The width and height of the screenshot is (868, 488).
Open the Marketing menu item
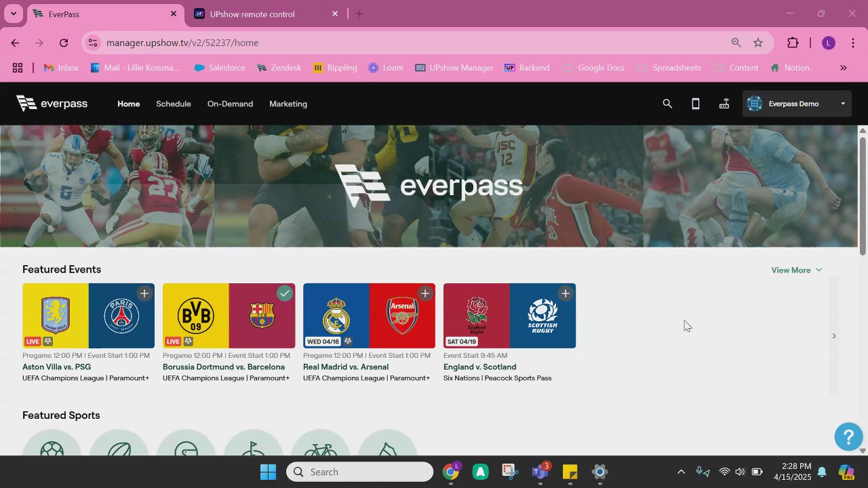pos(288,104)
